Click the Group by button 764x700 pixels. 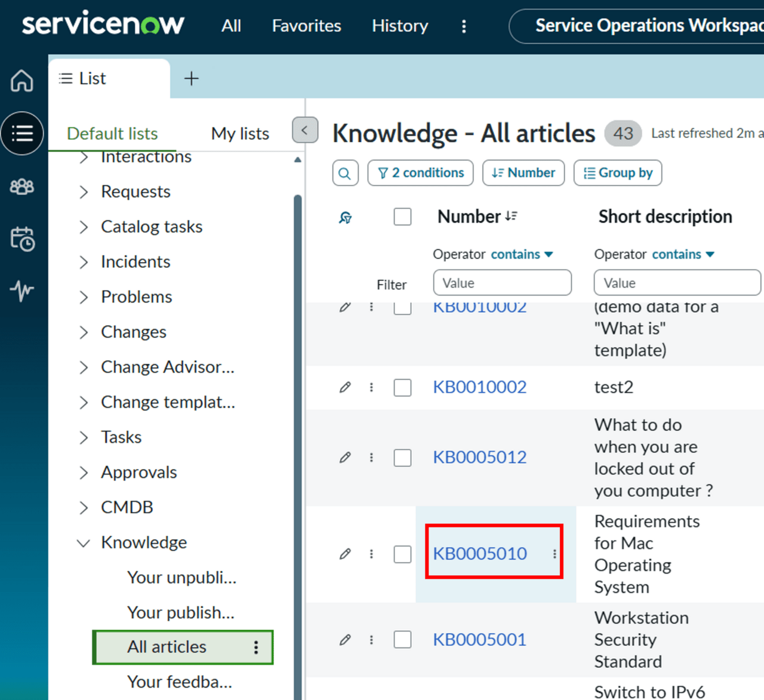618,173
